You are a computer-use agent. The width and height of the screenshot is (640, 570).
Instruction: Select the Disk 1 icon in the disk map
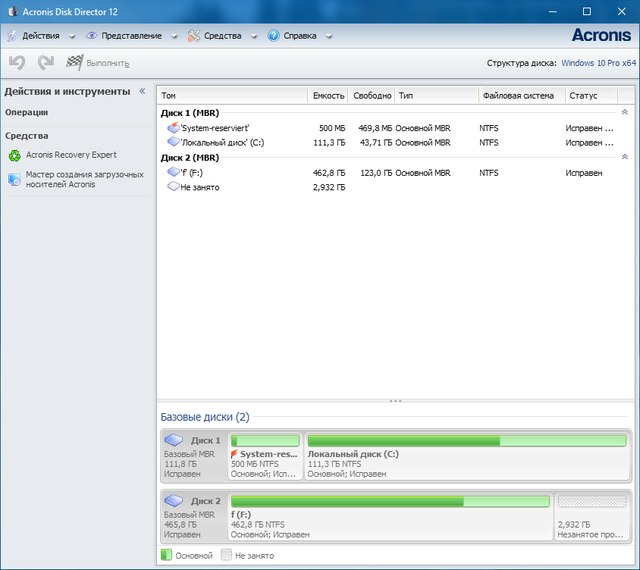pyautogui.click(x=174, y=440)
